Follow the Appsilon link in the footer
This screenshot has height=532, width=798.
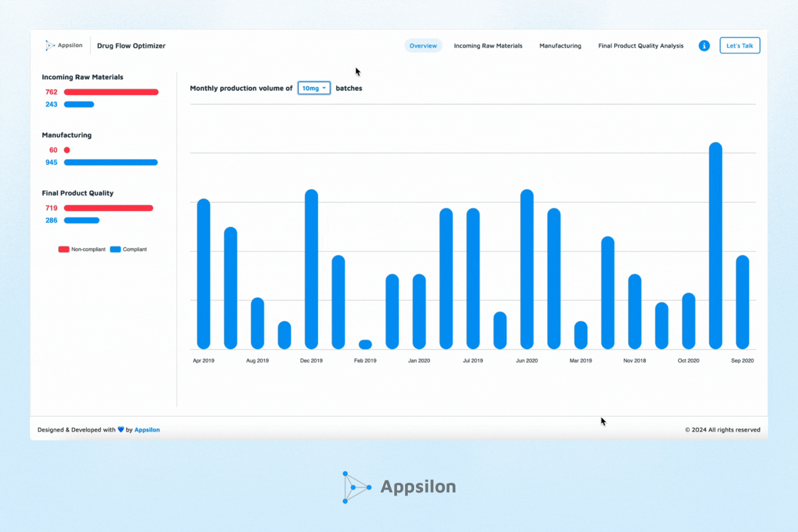147,430
